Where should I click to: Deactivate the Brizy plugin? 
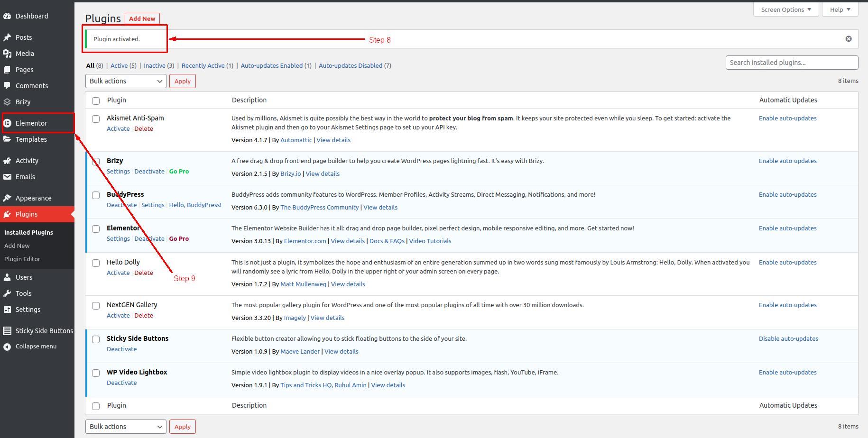tap(149, 171)
